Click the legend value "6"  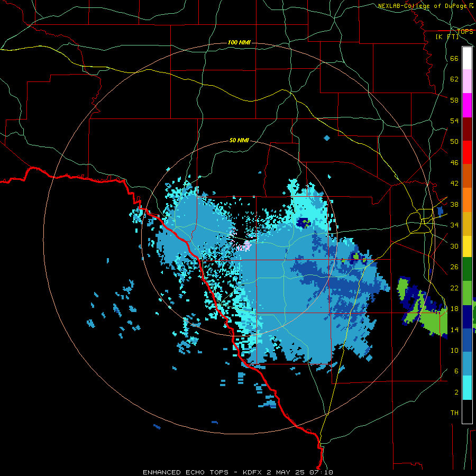pos(456,371)
